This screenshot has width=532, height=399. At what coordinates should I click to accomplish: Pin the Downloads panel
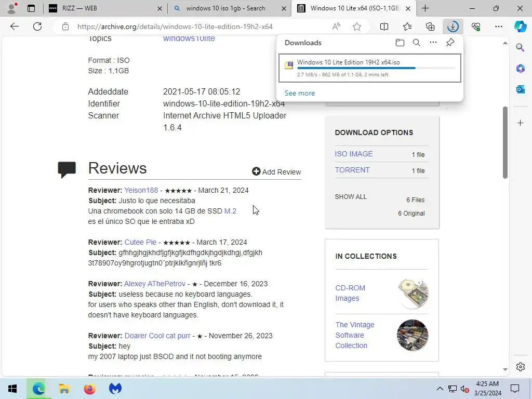coord(450,43)
